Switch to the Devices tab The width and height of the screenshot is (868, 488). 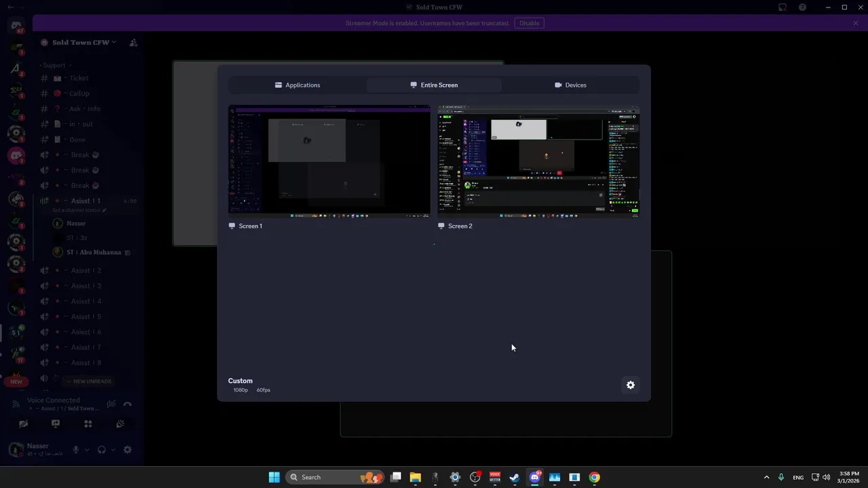570,85
